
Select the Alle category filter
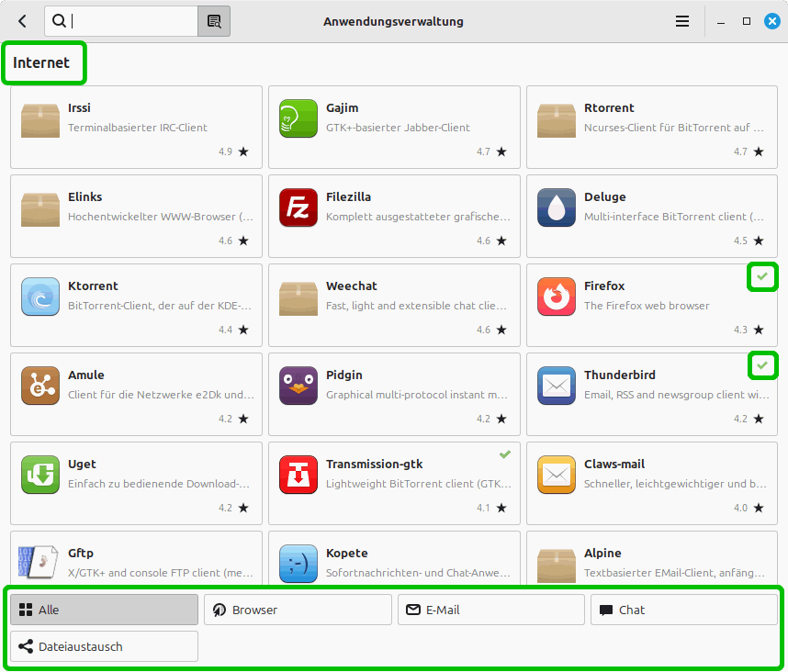tap(105, 610)
